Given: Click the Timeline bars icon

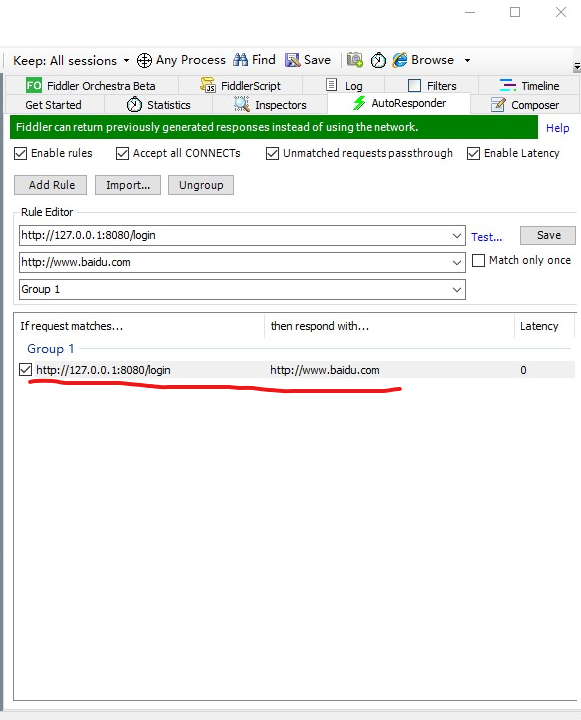Looking at the screenshot, I should pos(508,85).
